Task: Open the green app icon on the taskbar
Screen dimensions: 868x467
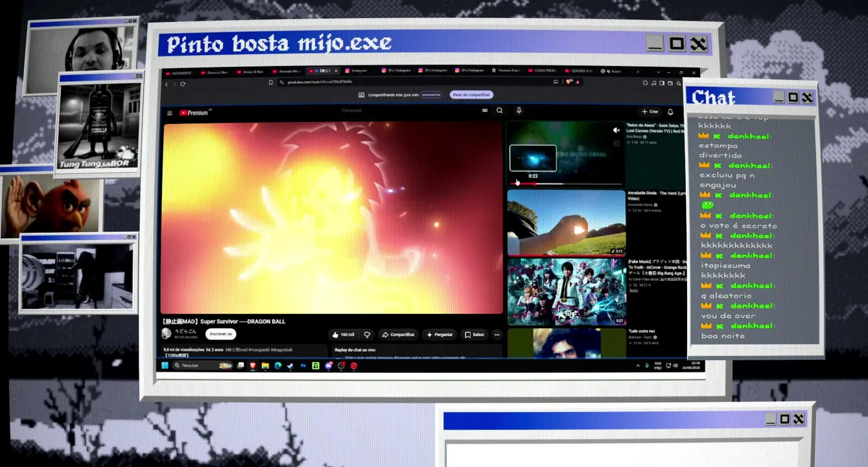Action: tap(316, 366)
